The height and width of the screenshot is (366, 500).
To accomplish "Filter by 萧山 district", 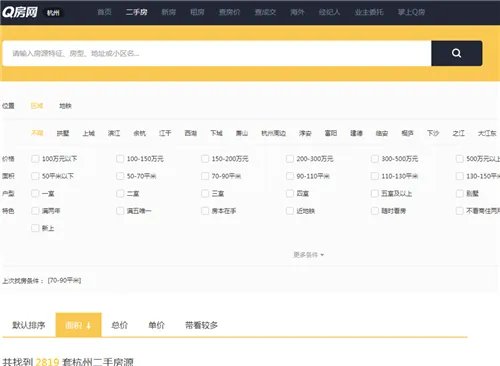I will (x=242, y=133).
